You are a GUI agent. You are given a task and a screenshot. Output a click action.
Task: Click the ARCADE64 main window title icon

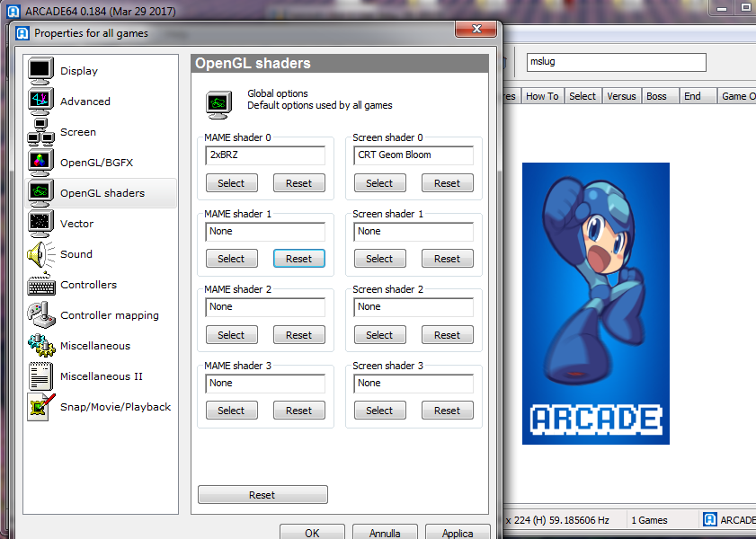[13, 11]
